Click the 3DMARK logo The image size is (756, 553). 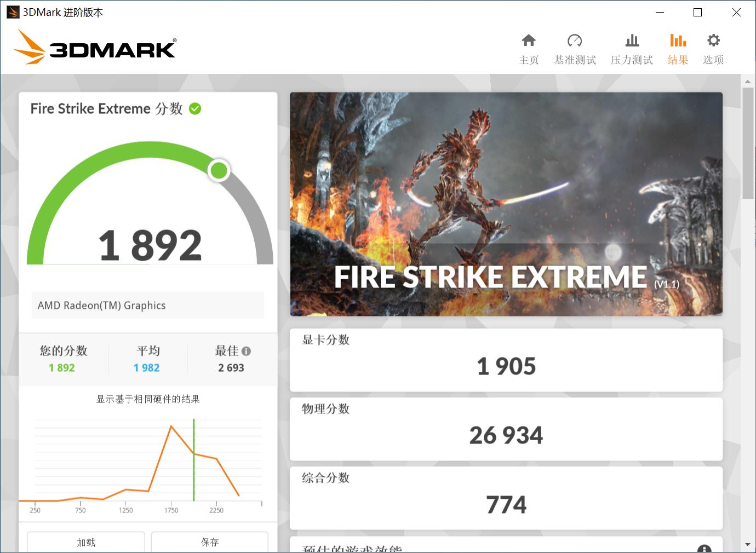point(94,48)
